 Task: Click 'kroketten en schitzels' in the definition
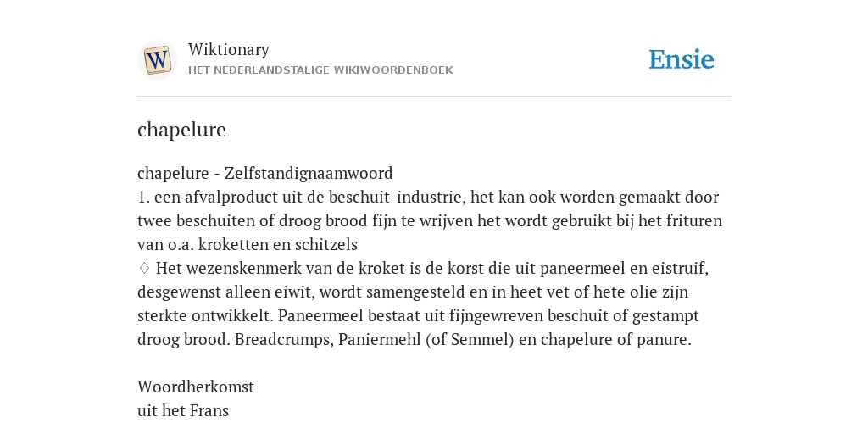click(x=278, y=244)
